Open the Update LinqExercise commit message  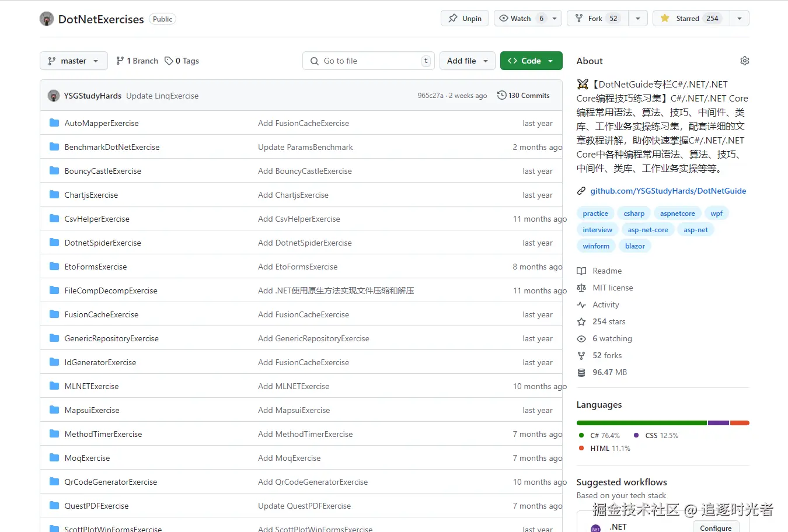coord(162,96)
